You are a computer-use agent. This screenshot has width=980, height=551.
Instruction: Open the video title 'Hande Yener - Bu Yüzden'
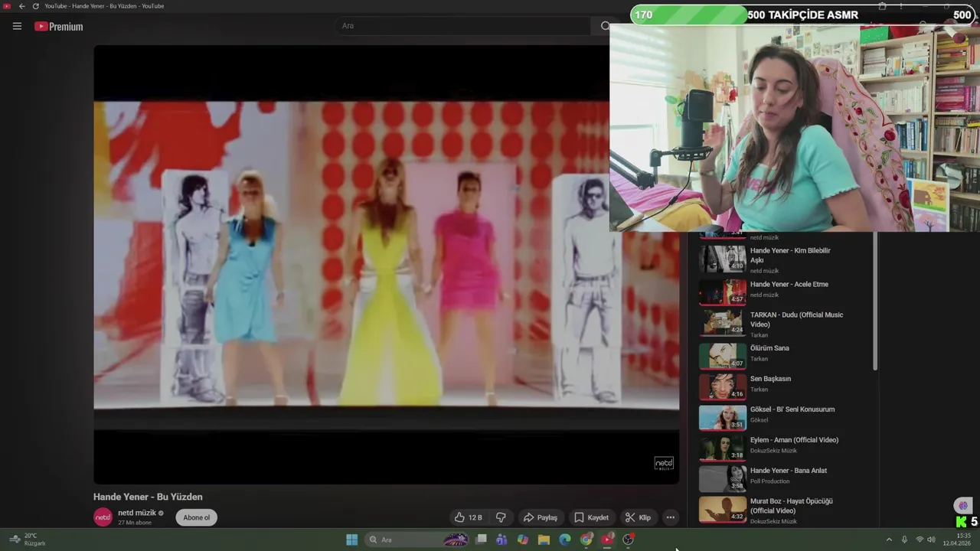pos(148,497)
